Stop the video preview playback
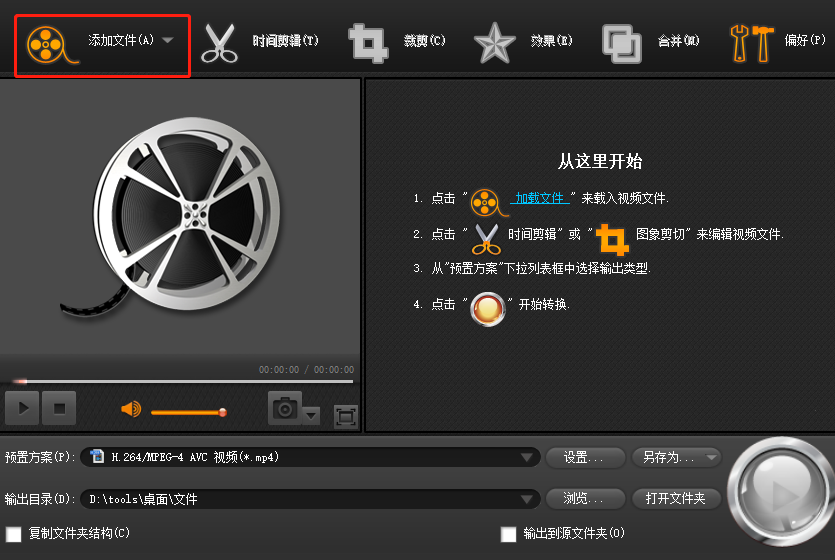 [59, 408]
